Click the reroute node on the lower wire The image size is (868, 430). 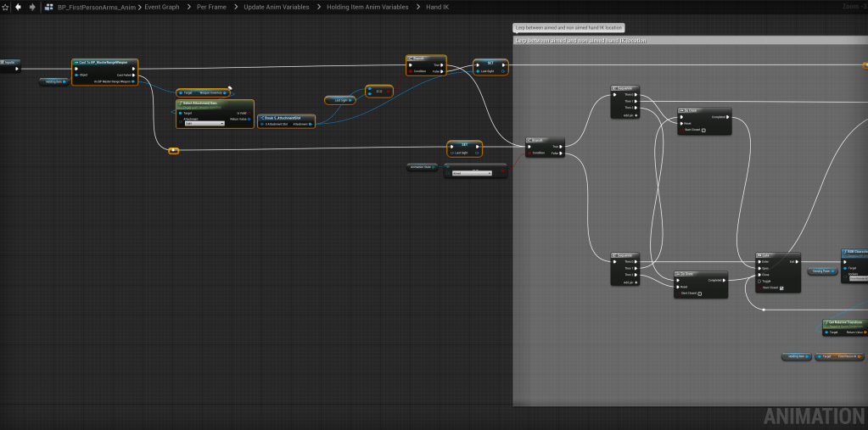click(x=174, y=151)
